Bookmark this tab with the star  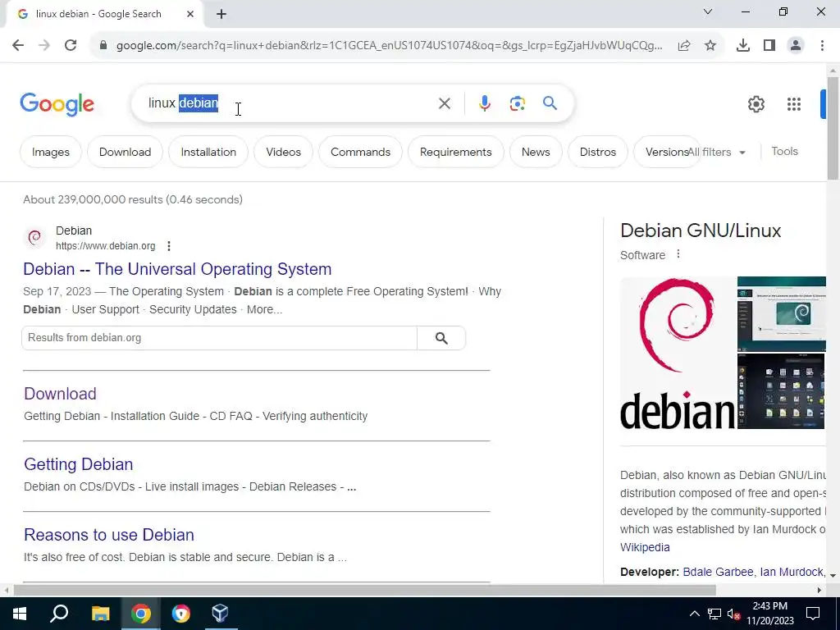coord(710,46)
